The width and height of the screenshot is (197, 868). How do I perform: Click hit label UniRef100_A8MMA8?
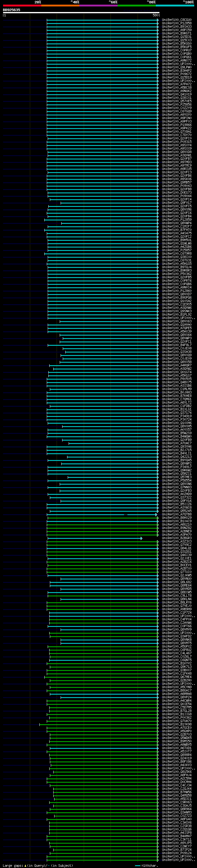(x=176, y=694)
